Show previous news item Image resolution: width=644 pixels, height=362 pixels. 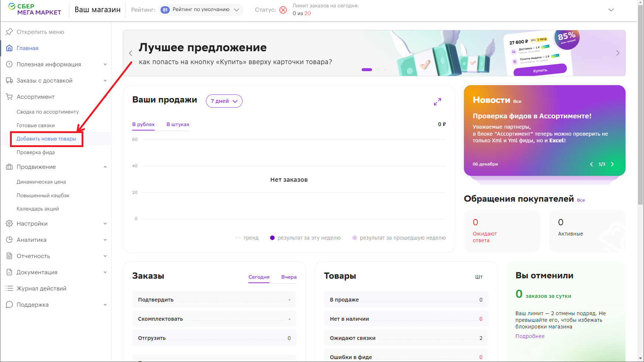coord(592,164)
